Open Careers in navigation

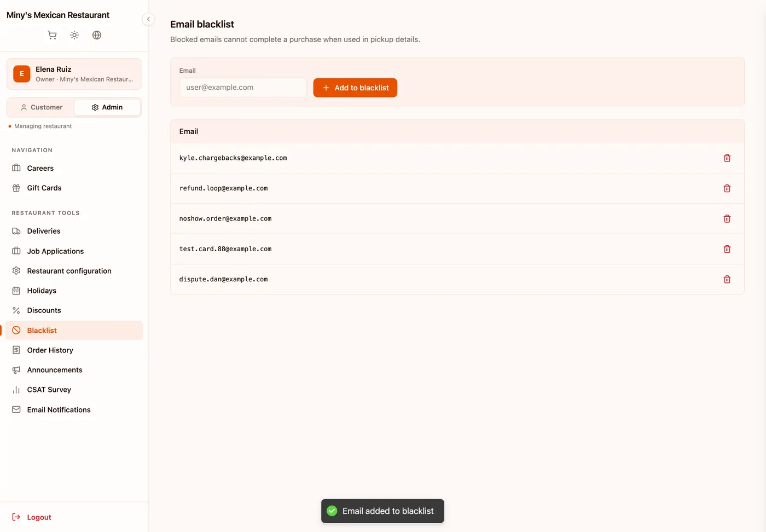(74, 168)
